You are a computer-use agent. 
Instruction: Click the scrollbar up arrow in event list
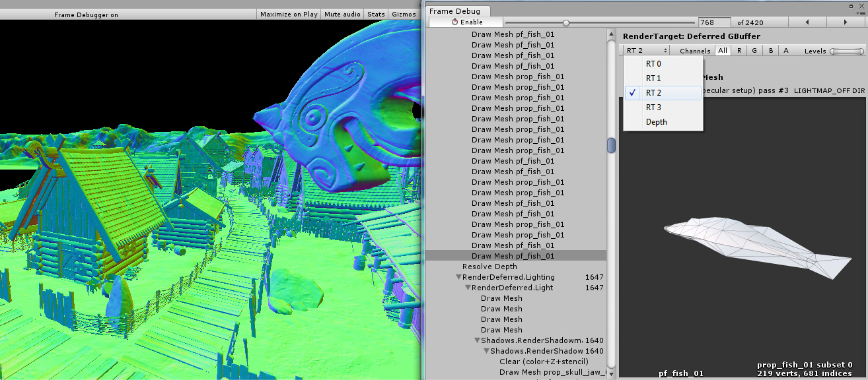pyautogui.click(x=611, y=34)
